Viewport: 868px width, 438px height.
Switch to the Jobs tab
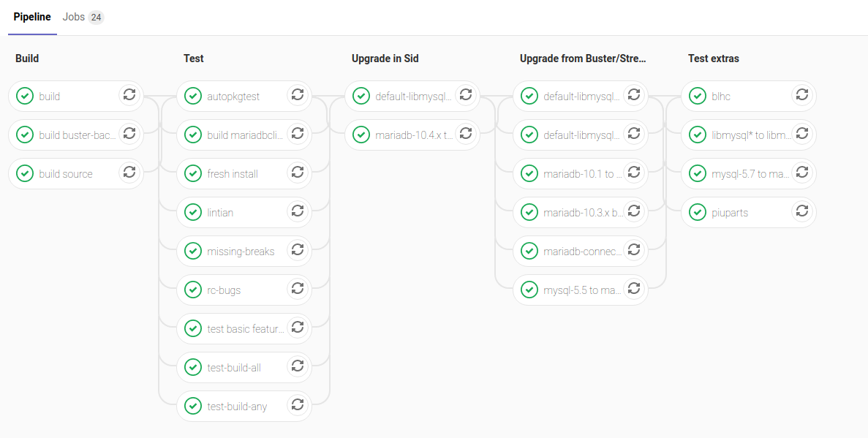click(74, 17)
